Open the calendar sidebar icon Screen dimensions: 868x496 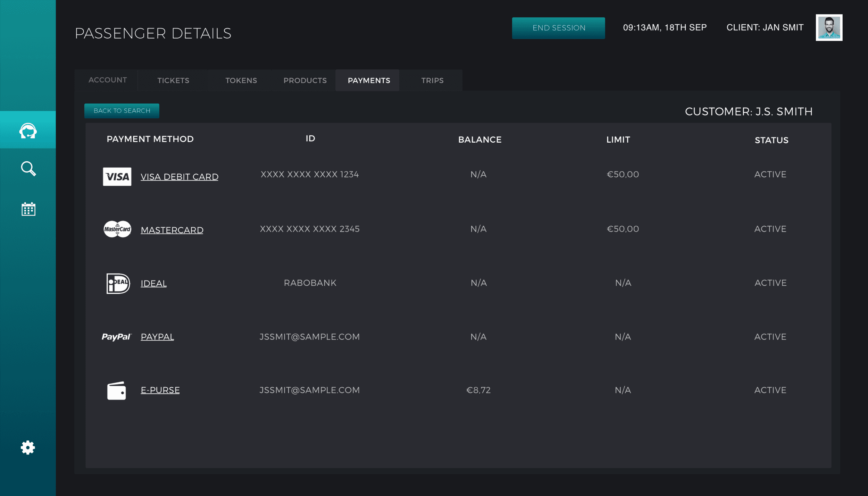coord(28,209)
